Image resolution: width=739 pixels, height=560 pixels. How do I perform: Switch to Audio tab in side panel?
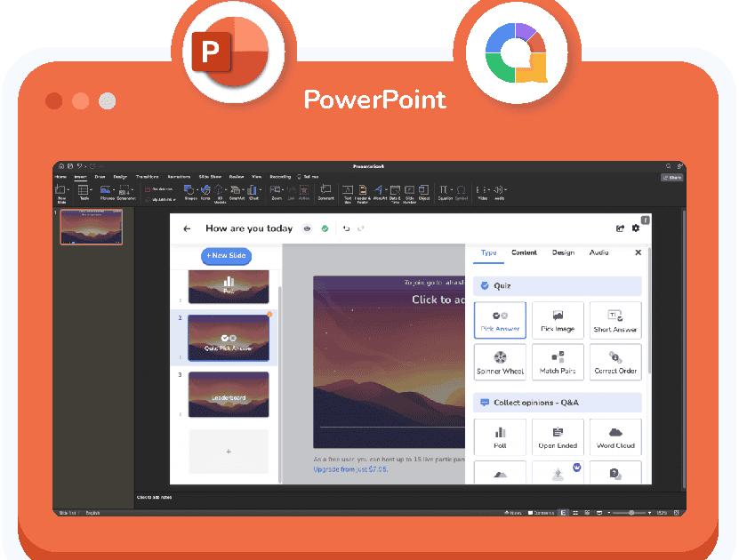598,253
